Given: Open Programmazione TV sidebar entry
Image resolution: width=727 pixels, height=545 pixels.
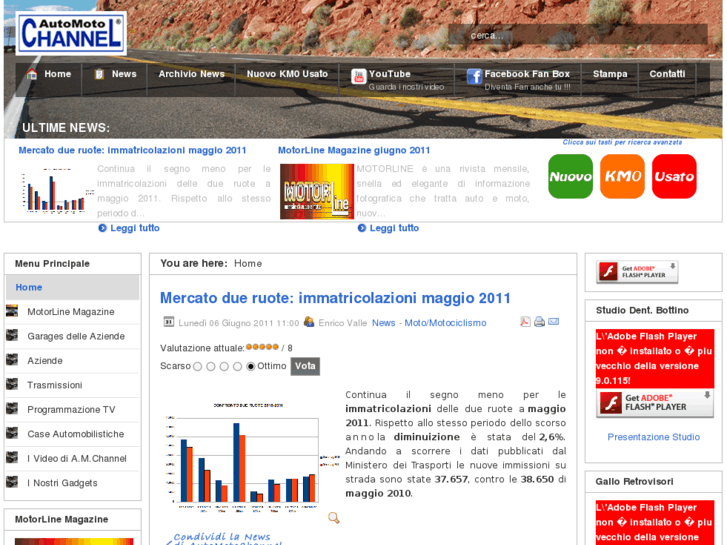Looking at the screenshot, I should pyautogui.click(x=71, y=410).
